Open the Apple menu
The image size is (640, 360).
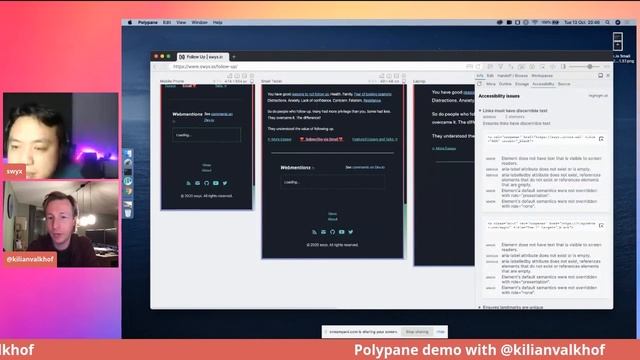(x=130, y=22)
